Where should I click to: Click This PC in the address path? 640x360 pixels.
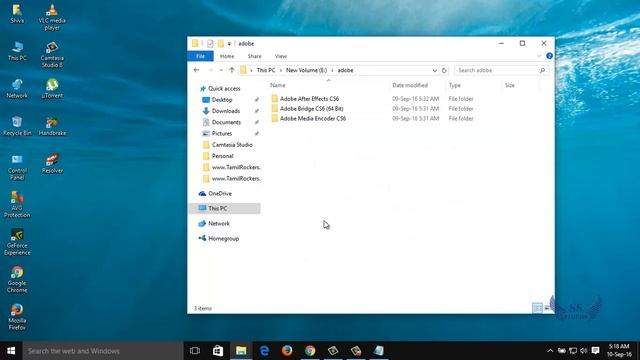click(266, 70)
